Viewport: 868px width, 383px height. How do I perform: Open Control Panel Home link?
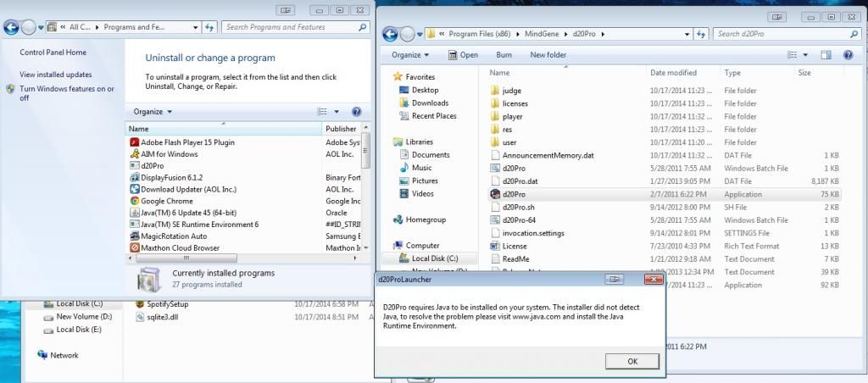coord(53,53)
